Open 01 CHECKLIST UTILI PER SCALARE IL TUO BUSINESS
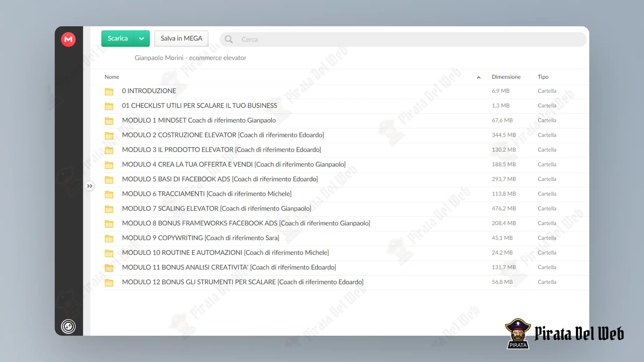The image size is (644, 362). point(199,105)
